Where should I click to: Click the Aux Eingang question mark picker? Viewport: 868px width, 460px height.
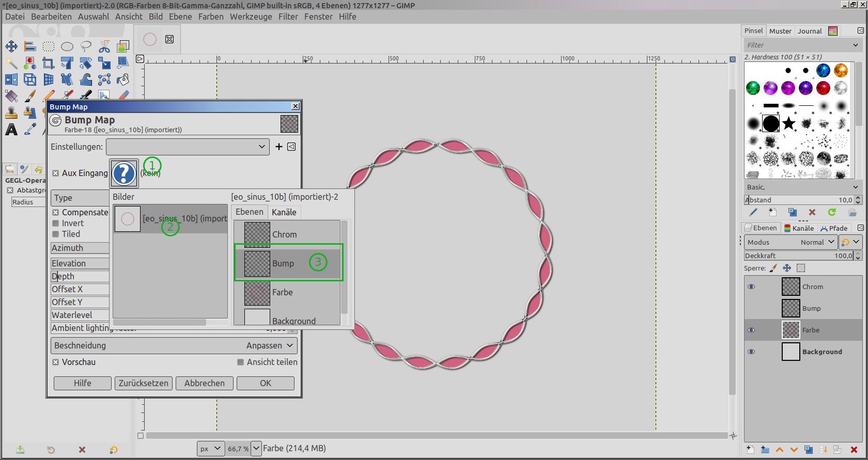click(x=124, y=173)
